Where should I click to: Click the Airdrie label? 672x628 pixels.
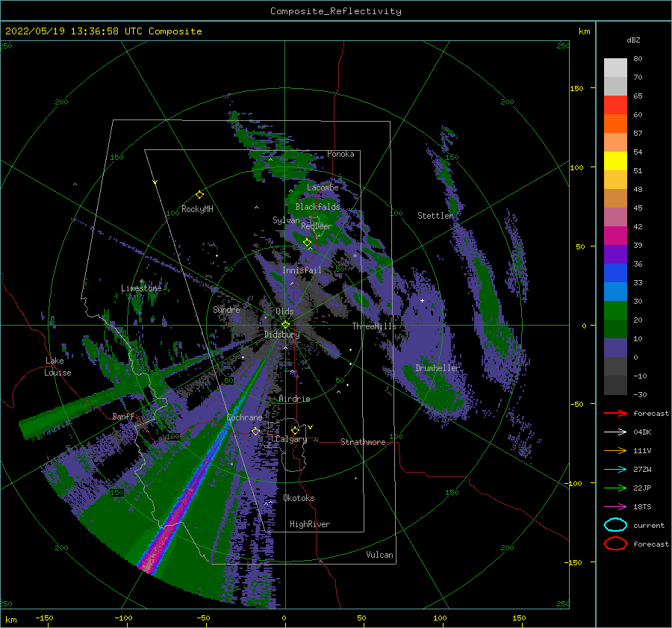tap(294, 399)
